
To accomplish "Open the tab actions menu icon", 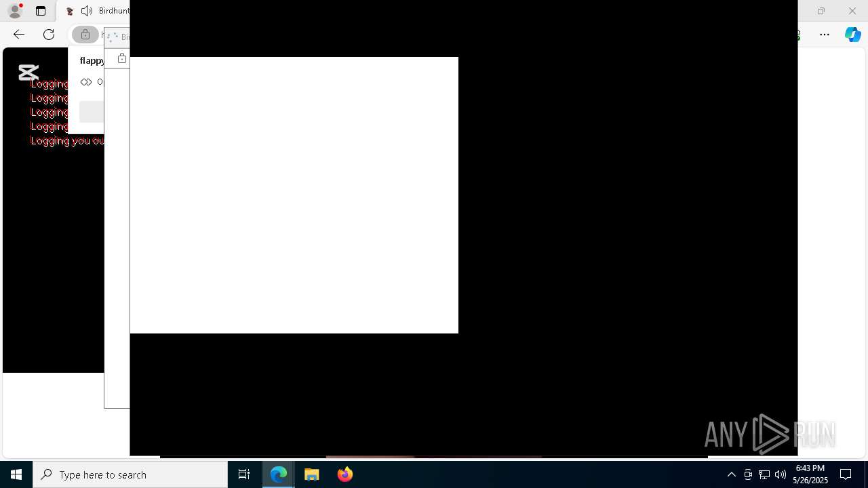I will tap(41, 11).
